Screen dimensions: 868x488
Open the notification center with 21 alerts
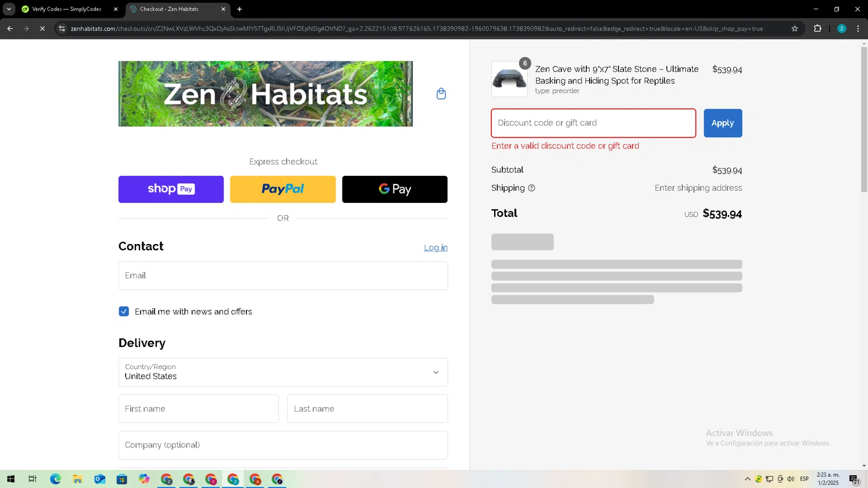coord(854,479)
